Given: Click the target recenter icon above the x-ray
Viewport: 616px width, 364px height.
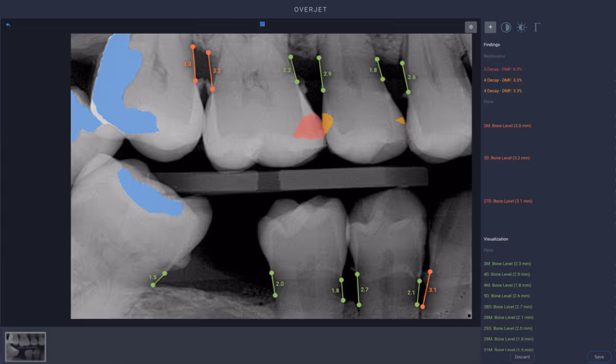Looking at the screenshot, I should click(x=471, y=27).
